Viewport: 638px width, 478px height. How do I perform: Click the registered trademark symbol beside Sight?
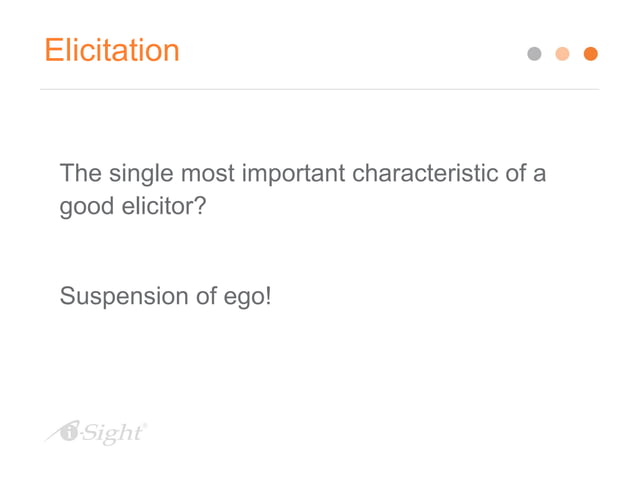pos(145,425)
